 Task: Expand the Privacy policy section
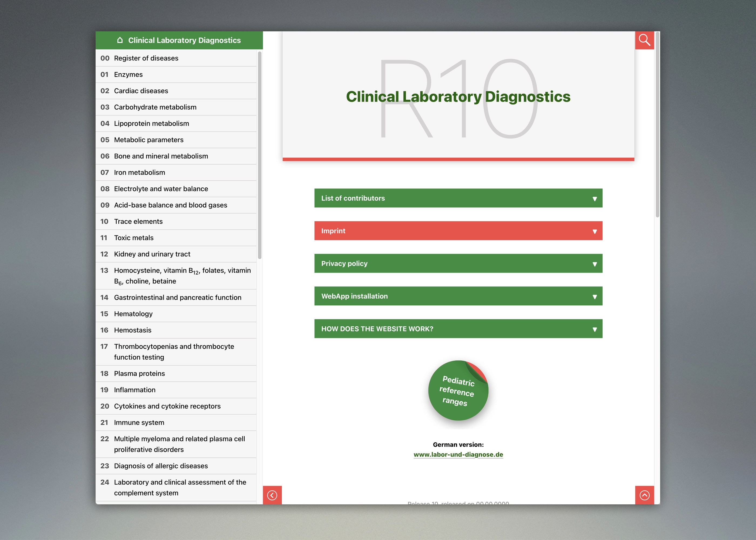(458, 263)
